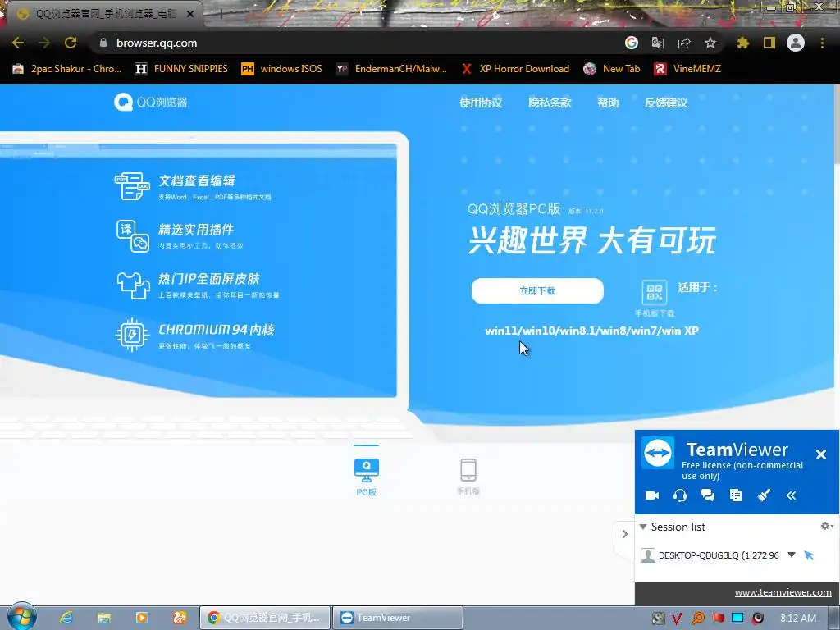Toggle the Chrome side panel icon
The height and width of the screenshot is (630, 840).
point(769,43)
